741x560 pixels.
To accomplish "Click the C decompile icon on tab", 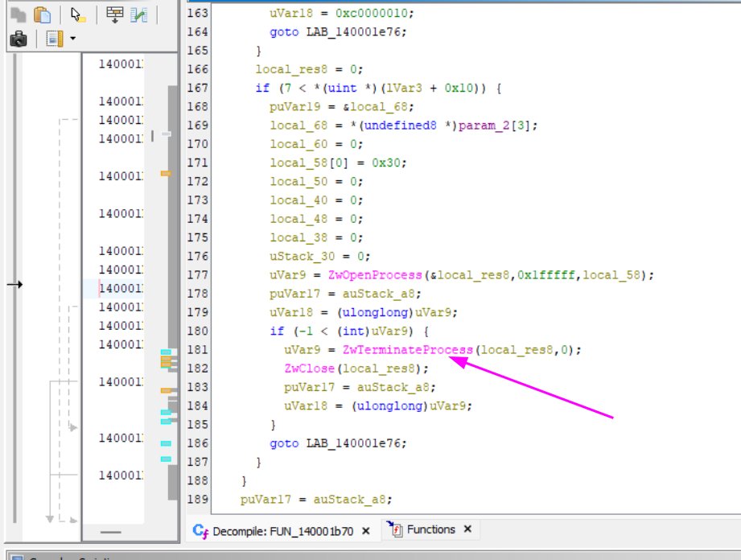I will (x=200, y=531).
